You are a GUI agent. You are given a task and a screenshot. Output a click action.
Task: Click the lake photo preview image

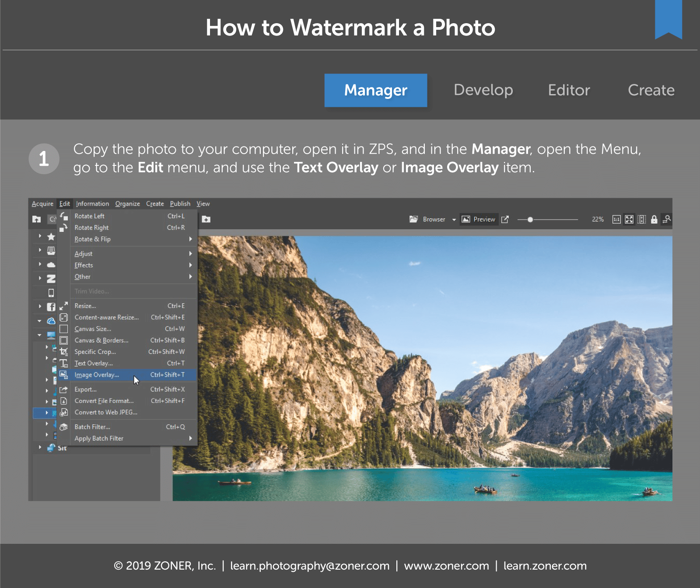[422, 368]
